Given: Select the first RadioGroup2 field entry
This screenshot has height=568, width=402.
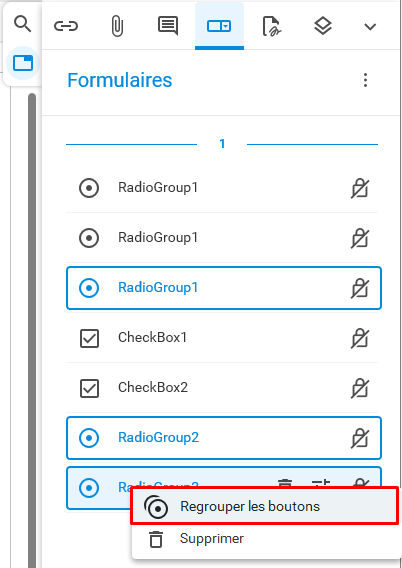Looking at the screenshot, I should click(224, 438).
